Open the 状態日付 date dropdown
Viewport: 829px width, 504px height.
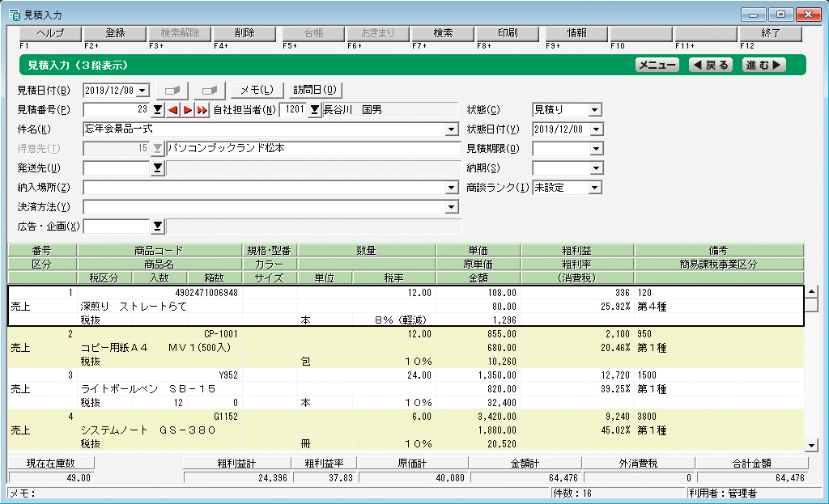tap(597, 129)
